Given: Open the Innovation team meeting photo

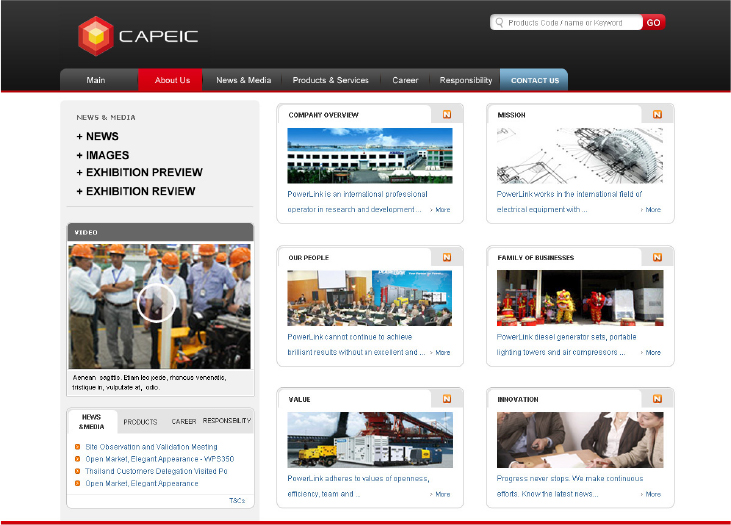Looking at the screenshot, I should point(580,440).
